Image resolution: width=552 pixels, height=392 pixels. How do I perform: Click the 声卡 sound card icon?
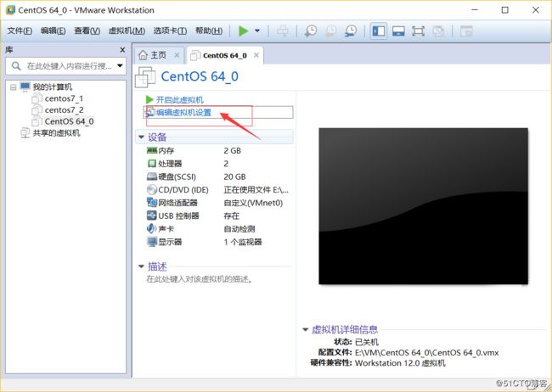tap(151, 229)
